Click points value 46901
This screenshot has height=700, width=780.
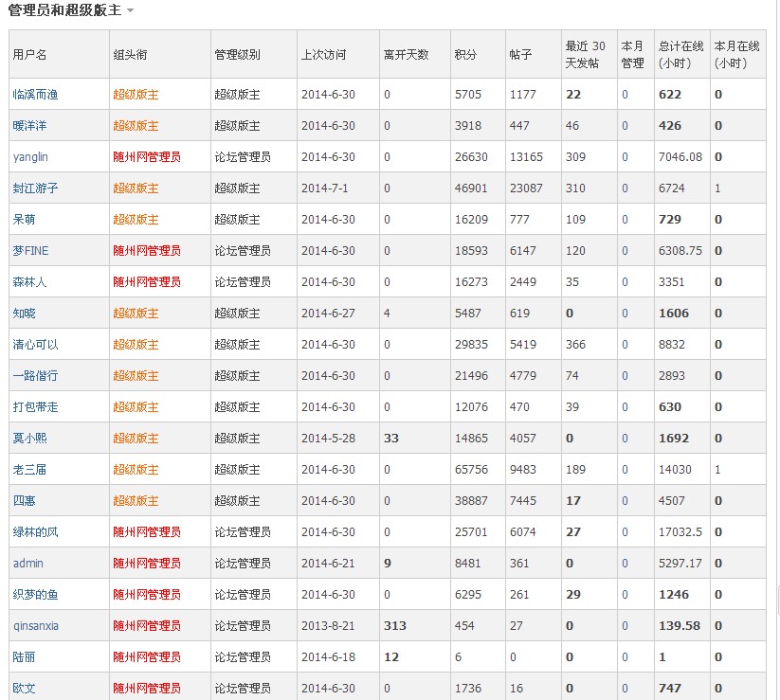pyautogui.click(x=472, y=188)
